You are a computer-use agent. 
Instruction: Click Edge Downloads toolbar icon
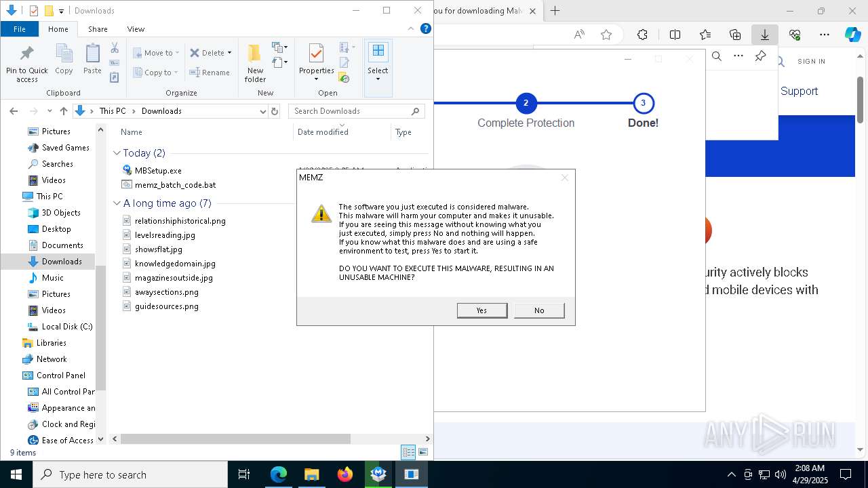coord(764,35)
